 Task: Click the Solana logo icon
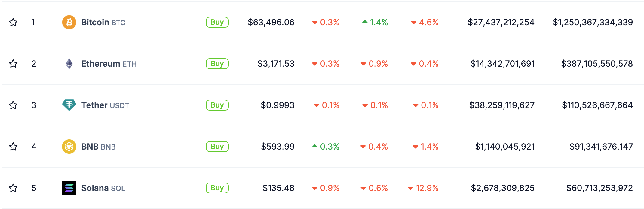coord(69,188)
